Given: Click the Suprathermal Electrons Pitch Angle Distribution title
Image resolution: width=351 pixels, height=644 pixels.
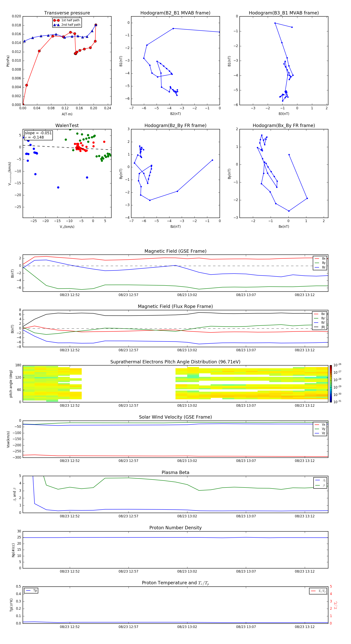Looking at the screenshot, I should tap(175, 362).
